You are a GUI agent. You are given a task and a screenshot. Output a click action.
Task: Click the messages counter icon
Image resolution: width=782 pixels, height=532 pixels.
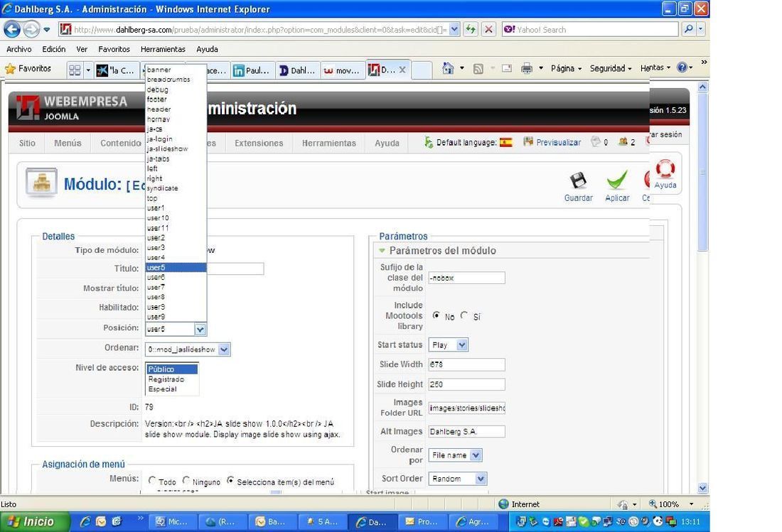(x=596, y=141)
